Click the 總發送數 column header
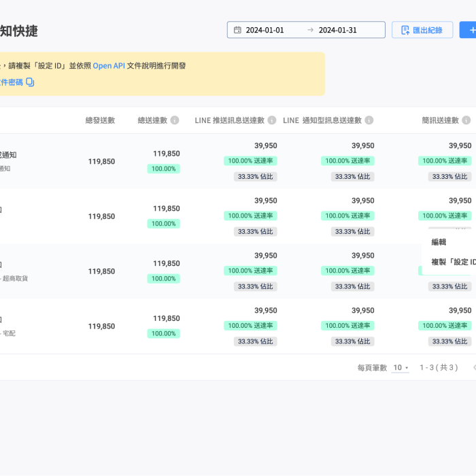This screenshot has height=476, width=476. pos(100,120)
